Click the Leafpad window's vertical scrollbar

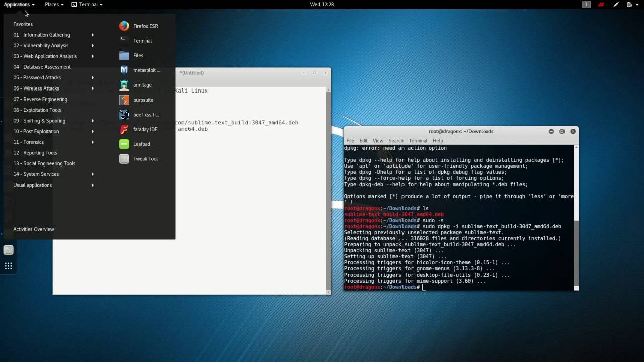click(x=329, y=190)
